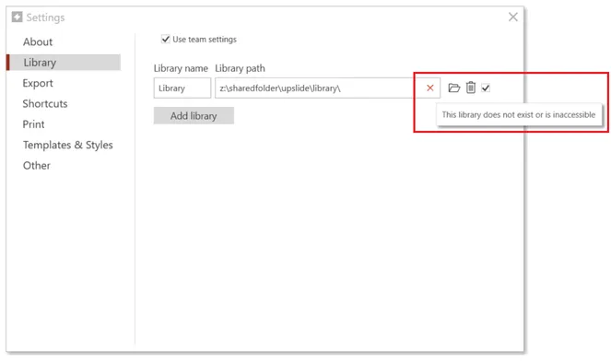
Task: Select the Library settings section
Action: tap(64, 63)
